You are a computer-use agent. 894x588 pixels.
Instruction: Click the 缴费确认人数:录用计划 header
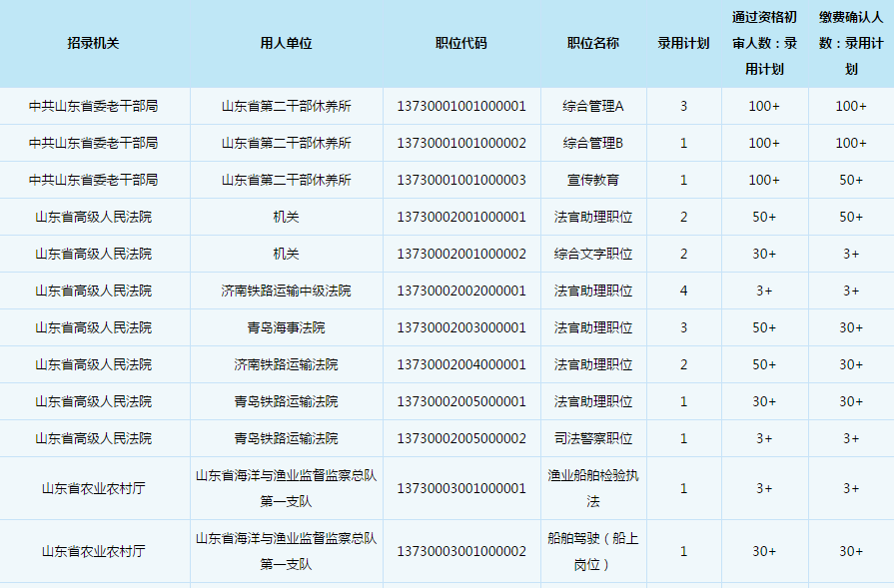[851, 43]
